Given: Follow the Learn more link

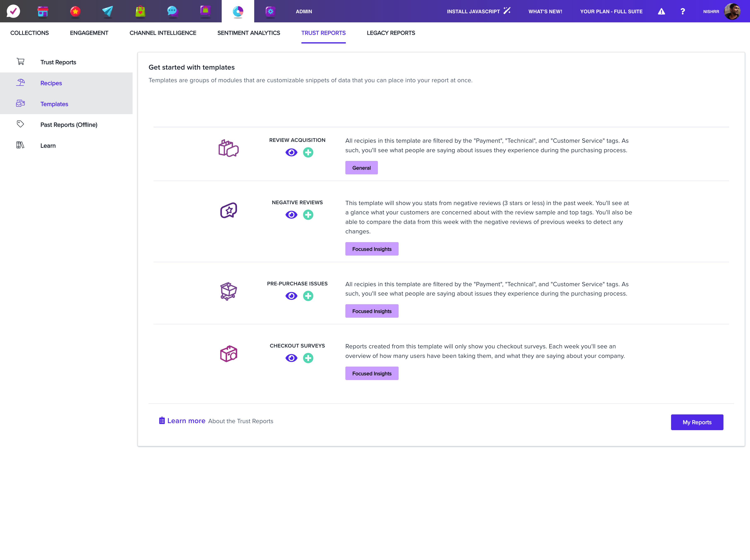Looking at the screenshot, I should (x=186, y=421).
